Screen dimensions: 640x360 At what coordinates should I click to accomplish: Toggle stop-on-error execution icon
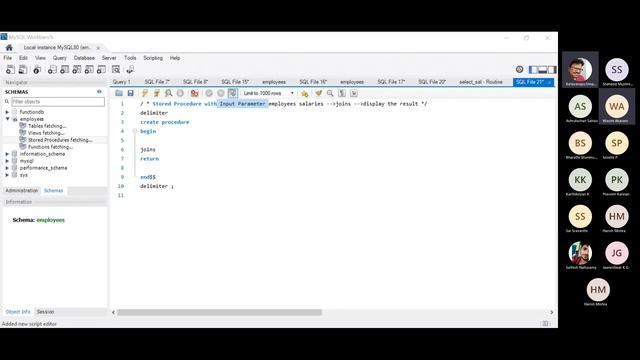pyautogui.click(x=194, y=93)
